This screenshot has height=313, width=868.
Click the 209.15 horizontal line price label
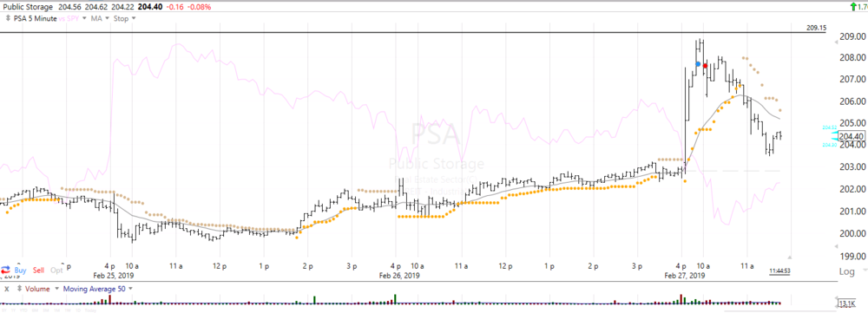pyautogui.click(x=816, y=27)
